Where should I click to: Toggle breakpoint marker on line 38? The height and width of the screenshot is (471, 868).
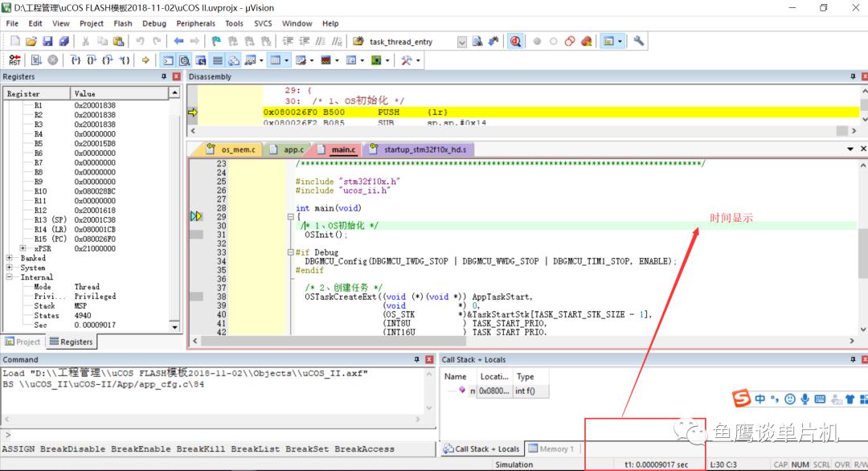(197, 297)
